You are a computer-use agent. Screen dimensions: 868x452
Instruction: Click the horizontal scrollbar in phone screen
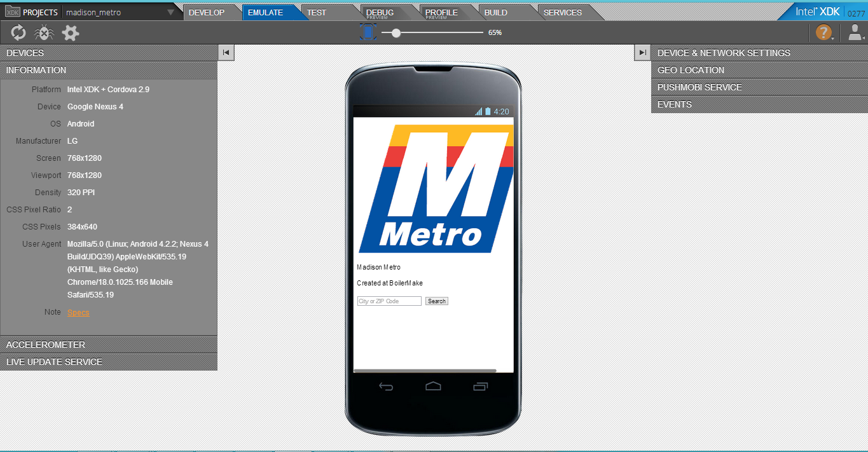[x=425, y=370]
